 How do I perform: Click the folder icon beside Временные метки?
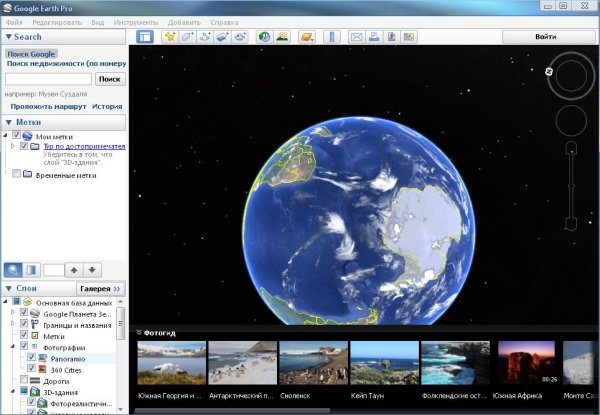click(x=27, y=175)
